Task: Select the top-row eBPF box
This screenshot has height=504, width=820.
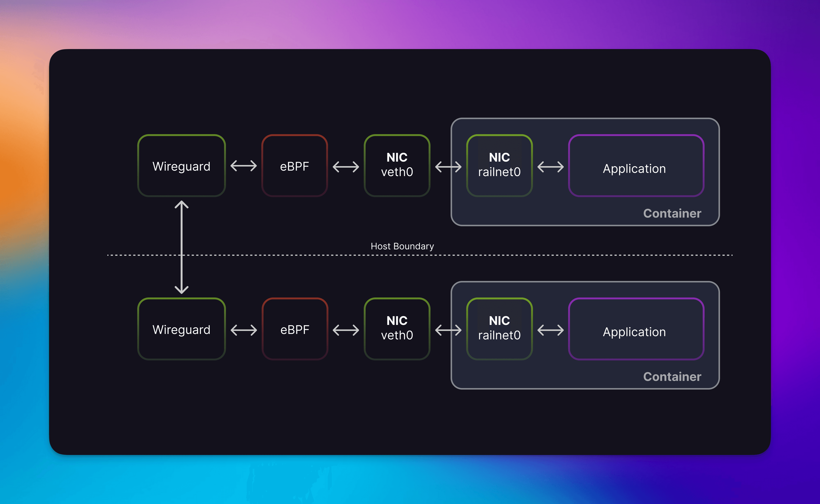Action: point(294,166)
